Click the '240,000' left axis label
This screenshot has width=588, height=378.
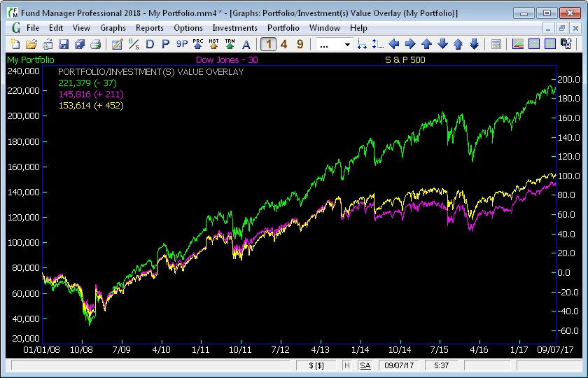coord(23,71)
